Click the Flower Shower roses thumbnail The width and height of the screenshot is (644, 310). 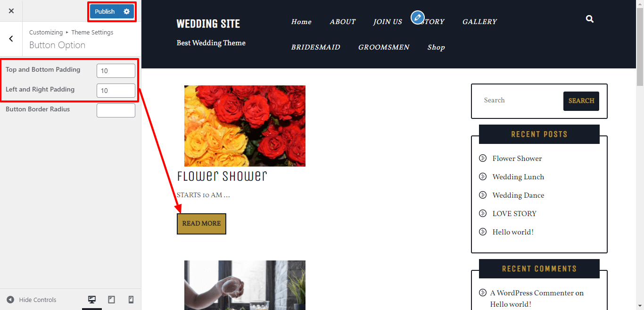tap(245, 126)
